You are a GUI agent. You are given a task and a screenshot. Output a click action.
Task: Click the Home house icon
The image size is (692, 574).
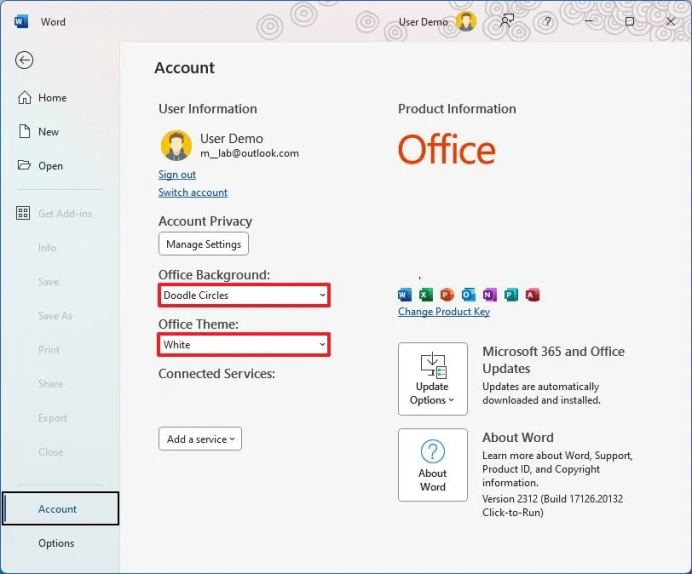(x=24, y=97)
